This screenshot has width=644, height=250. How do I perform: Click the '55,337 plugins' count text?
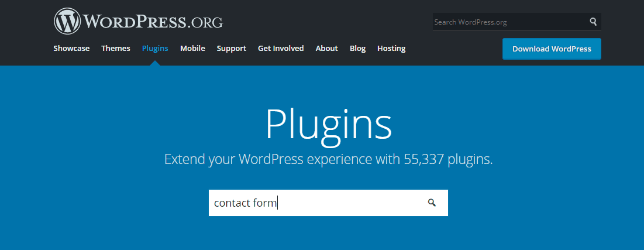point(447,159)
